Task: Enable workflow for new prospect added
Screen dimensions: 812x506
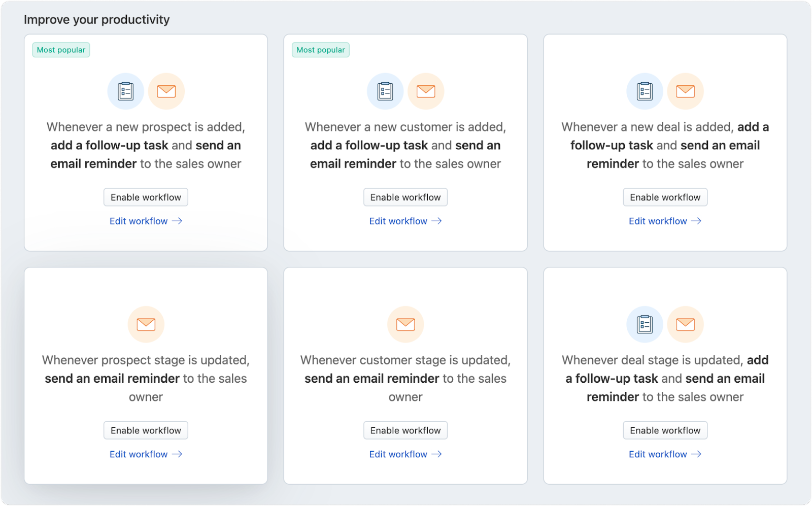Action: pyautogui.click(x=146, y=197)
